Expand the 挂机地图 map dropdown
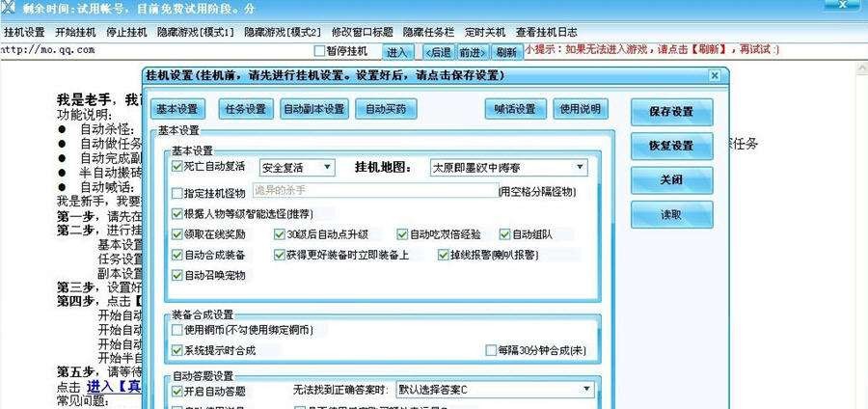Viewport: 868px width, 409px height. tap(508, 168)
